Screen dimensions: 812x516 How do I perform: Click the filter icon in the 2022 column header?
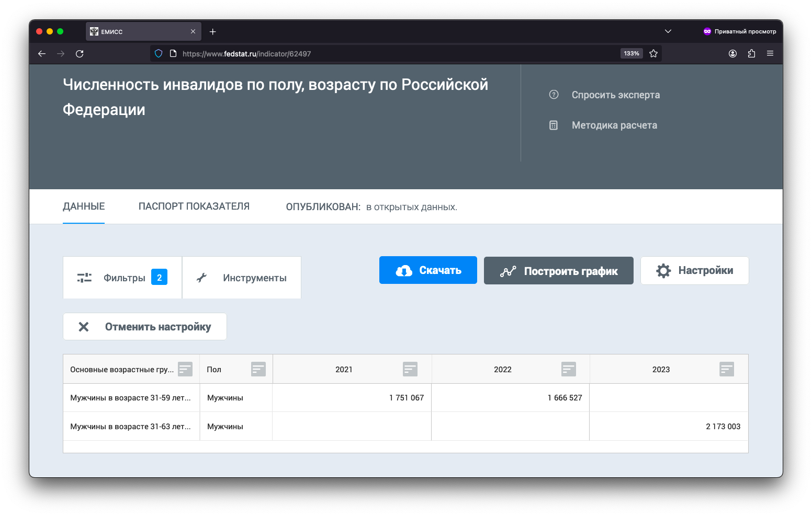tap(568, 369)
